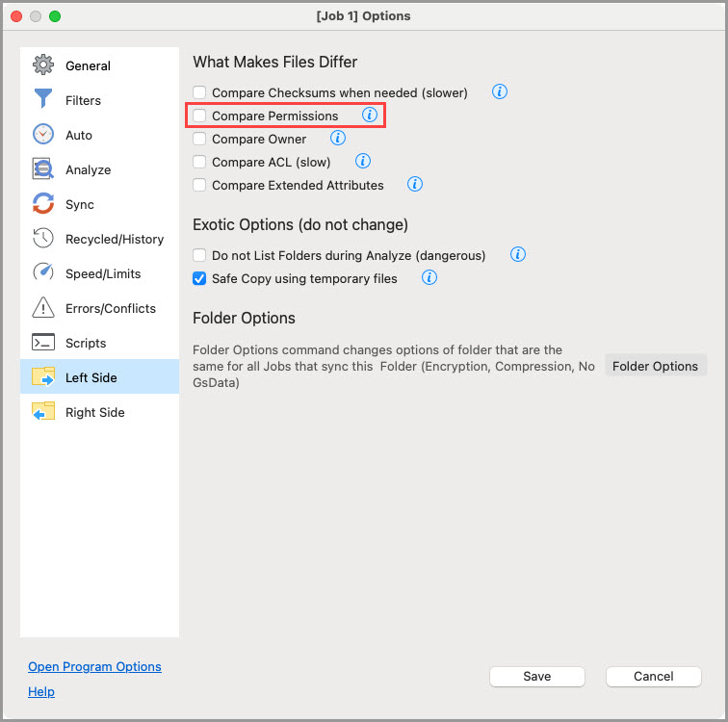This screenshot has width=728, height=722.
Task: Open the Help link
Action: (x=41, y=691)
